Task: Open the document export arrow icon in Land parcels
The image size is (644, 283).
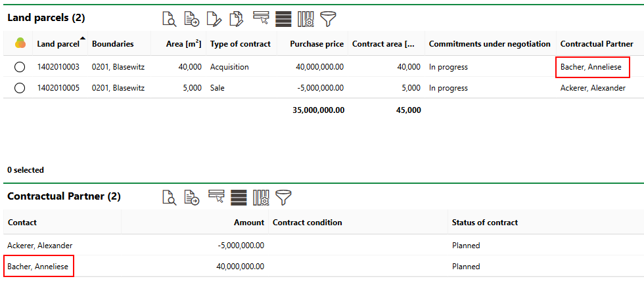Action: 192,19
